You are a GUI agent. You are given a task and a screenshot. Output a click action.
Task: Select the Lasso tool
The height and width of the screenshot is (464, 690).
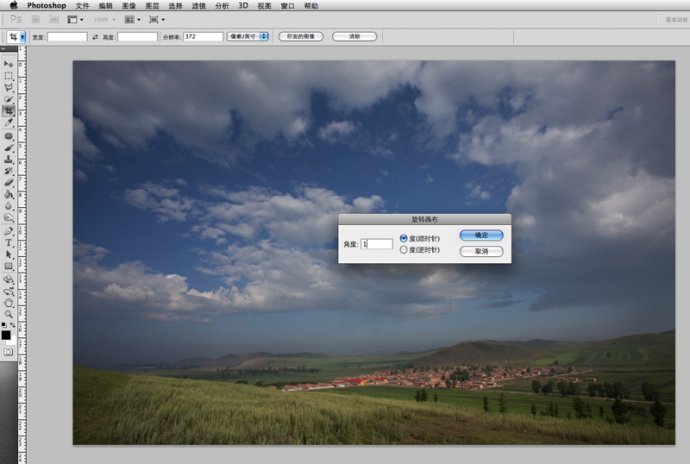coord(8,87)
